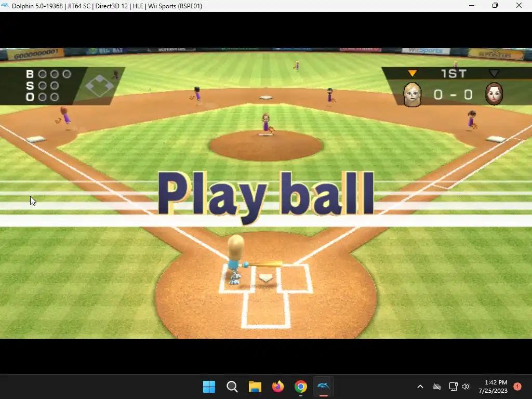Image resolution: width=532 pixels, height=399 pixels.
Task: Show hidden system tray icons
Action: click(420, 387)
